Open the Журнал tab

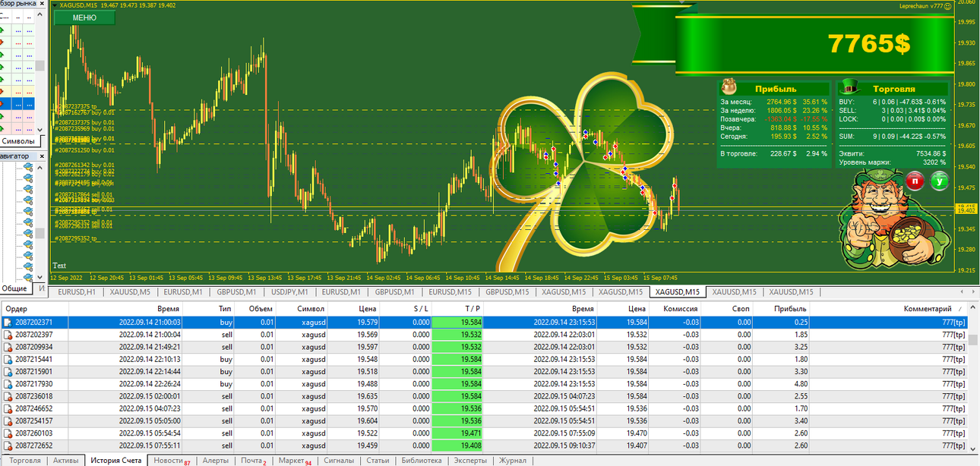tap(513, 461)
